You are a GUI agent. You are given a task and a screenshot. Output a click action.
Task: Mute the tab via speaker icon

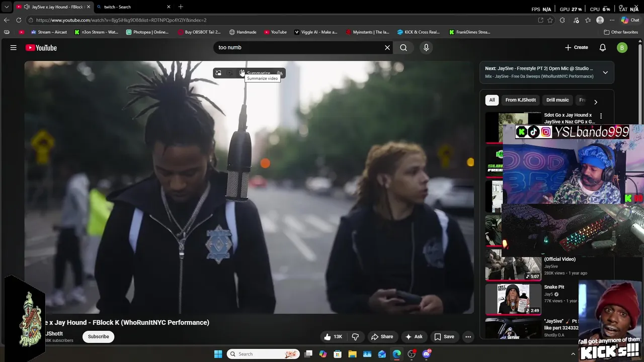(x=27, y=7)
